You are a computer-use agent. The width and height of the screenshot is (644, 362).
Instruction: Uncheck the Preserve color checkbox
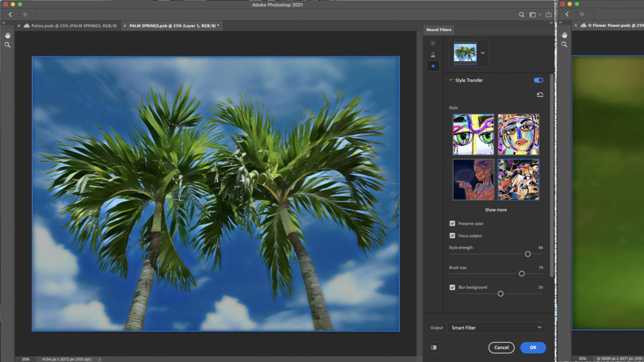point(452,224)
